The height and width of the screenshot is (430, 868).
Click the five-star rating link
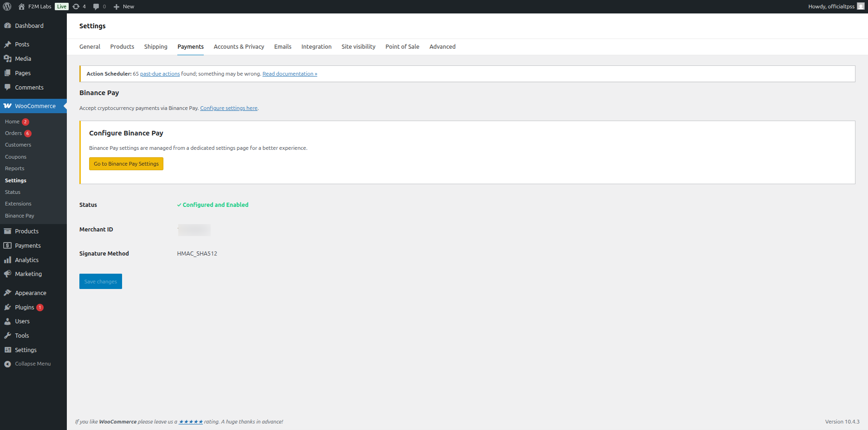(191, 422)
